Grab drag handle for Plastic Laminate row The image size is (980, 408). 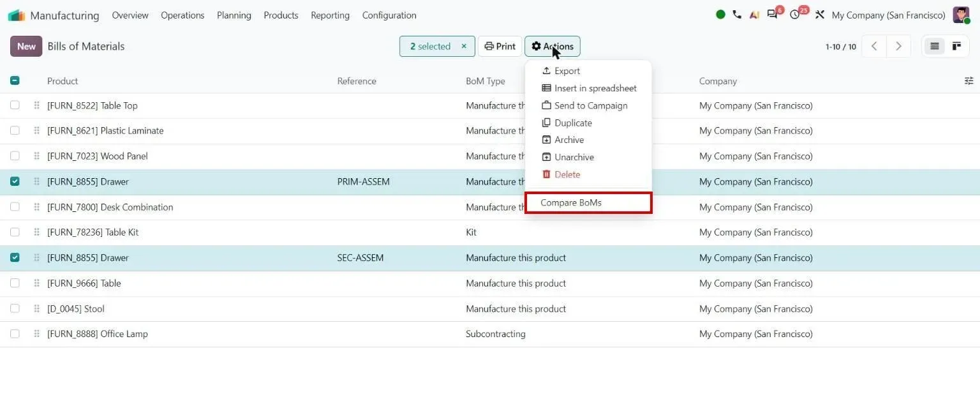point(36,131)
